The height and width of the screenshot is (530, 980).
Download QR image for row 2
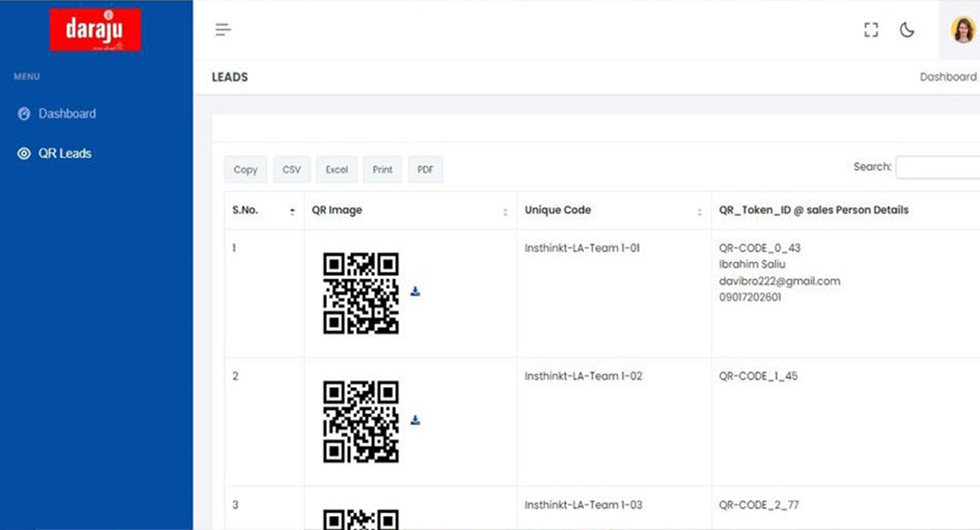[415, 420]
